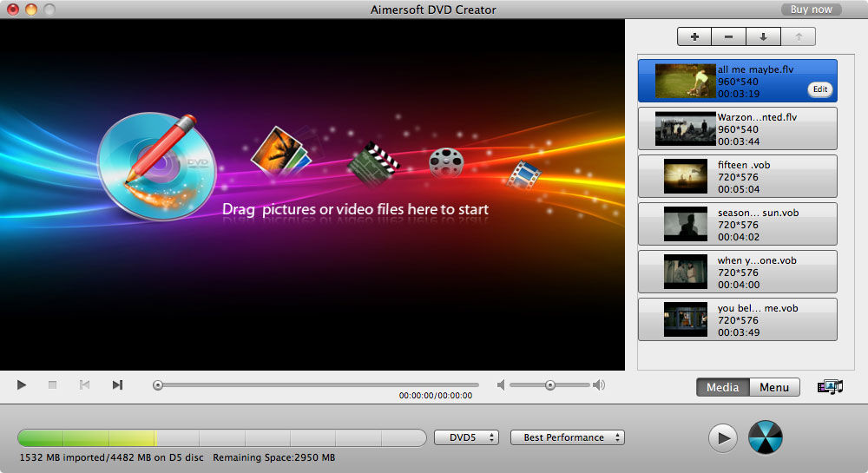Image resolution: width=868 pixels, height=473 pixels.
Task: Click the photo stack icon in drop area
Action: point(280,152)
